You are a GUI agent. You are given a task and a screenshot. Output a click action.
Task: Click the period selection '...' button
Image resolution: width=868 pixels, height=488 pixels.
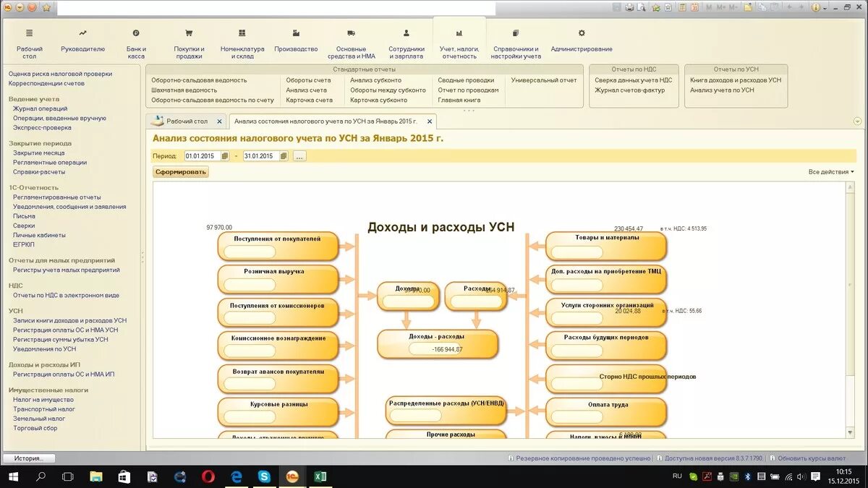(x=299, y=156)
